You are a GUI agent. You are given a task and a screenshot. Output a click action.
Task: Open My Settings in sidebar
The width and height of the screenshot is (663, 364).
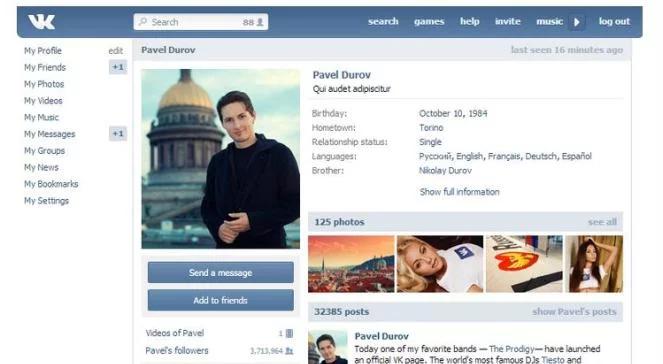[x=47, y=201]
